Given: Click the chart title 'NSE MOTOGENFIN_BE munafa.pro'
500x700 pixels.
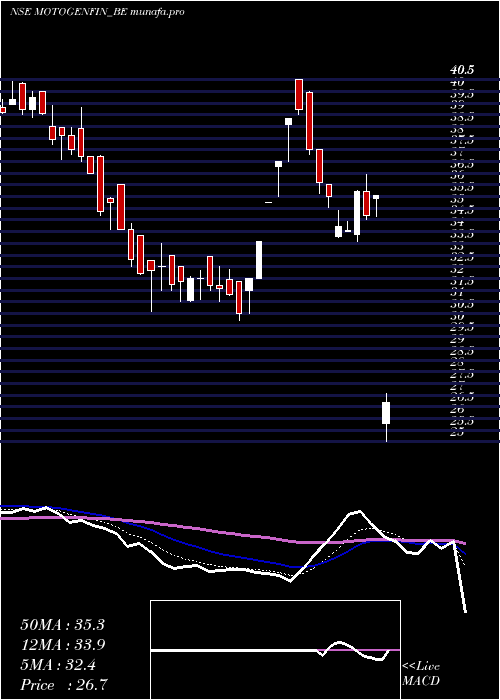Looking at the screenshot, I should pyautogui.click(x=97, y=12).
